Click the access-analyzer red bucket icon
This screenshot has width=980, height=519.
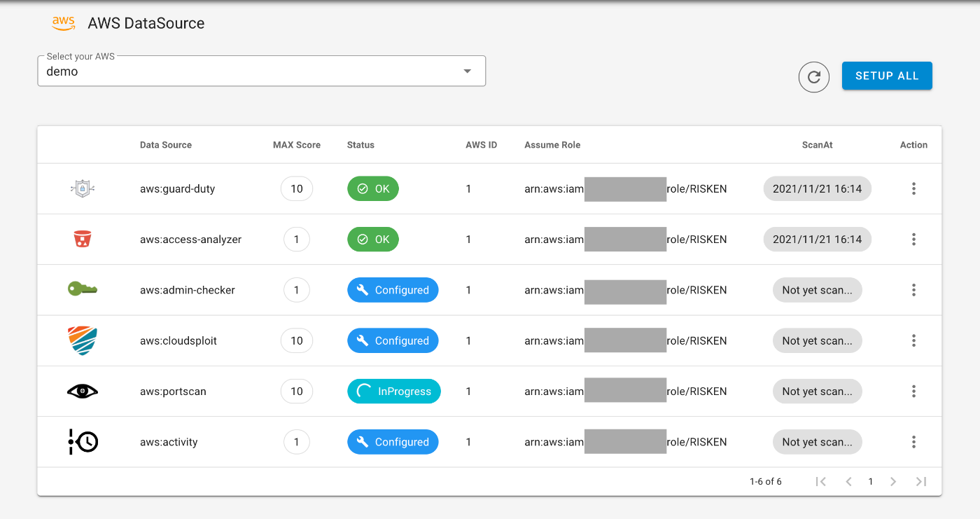click(83, 240)
